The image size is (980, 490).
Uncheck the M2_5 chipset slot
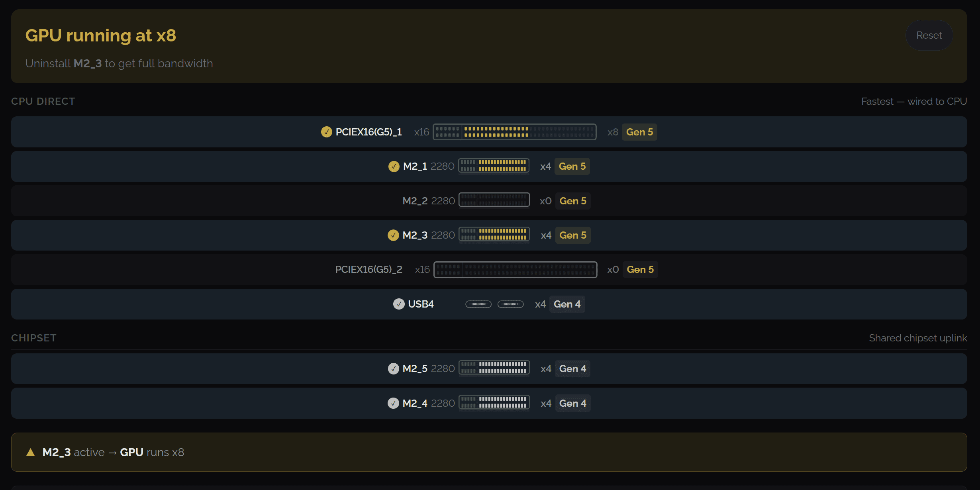pos(393,369)
